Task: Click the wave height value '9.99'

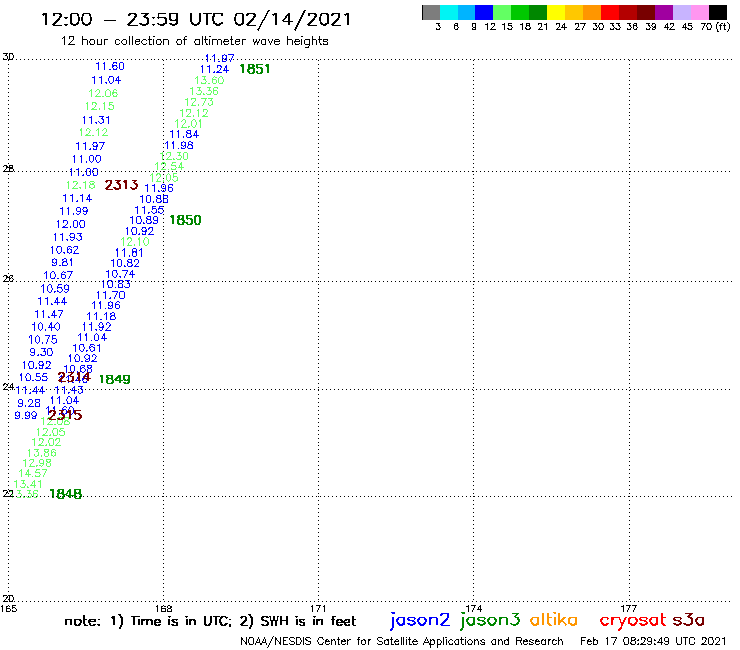Action: [25, 415]
